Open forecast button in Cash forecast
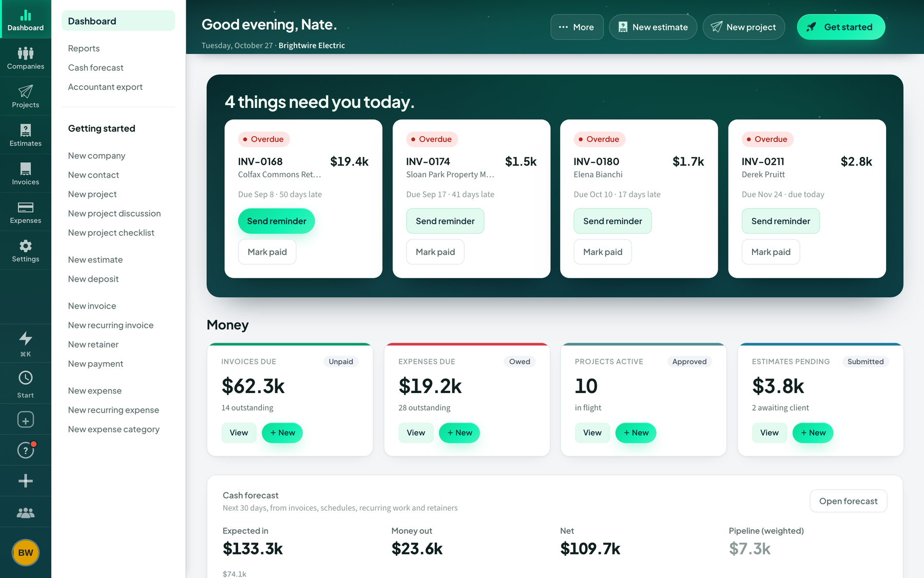This screenshot has height=578, width=924. 848,501
